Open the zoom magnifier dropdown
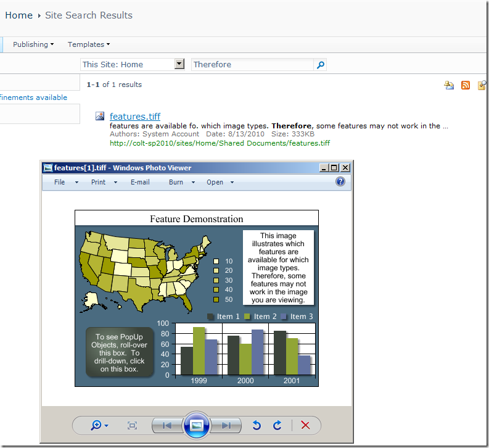 tap(99, 425)
